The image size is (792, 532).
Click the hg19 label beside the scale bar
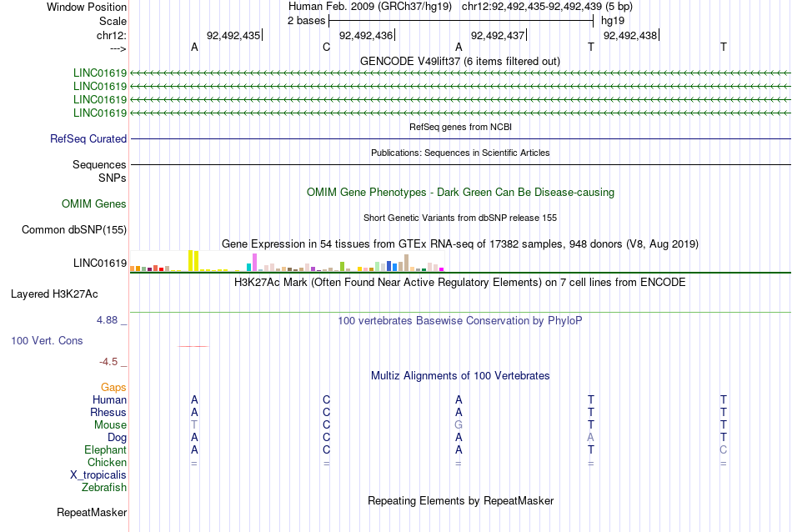point(613,21)
